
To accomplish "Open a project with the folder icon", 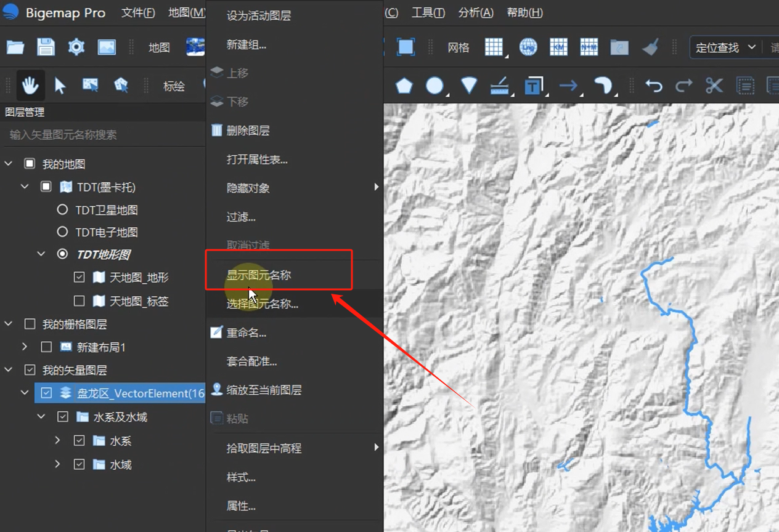I will click(15, 47).
